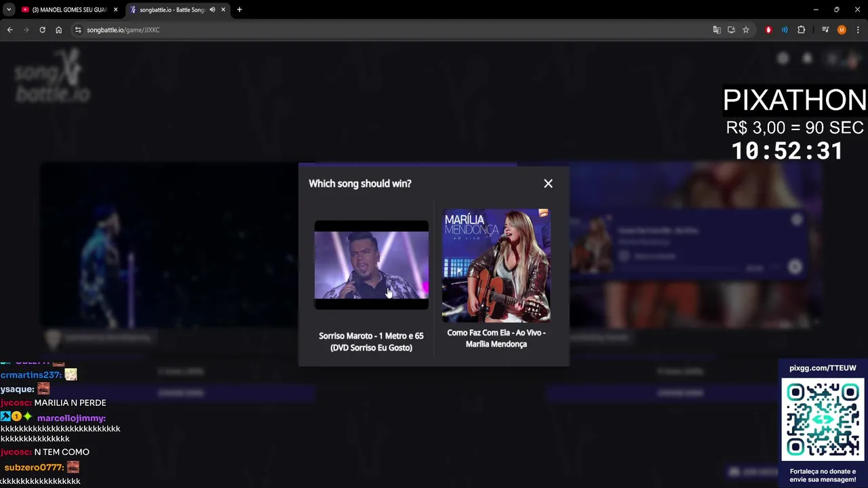Click chat username crmartins237

point(31,375)
